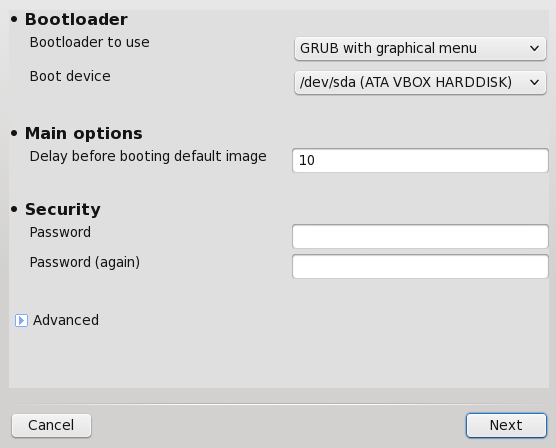This screenshot has width=556, height=448.
Task: Click the chevron arrow on /dev/sda dropdown
Action: point(534,82)
